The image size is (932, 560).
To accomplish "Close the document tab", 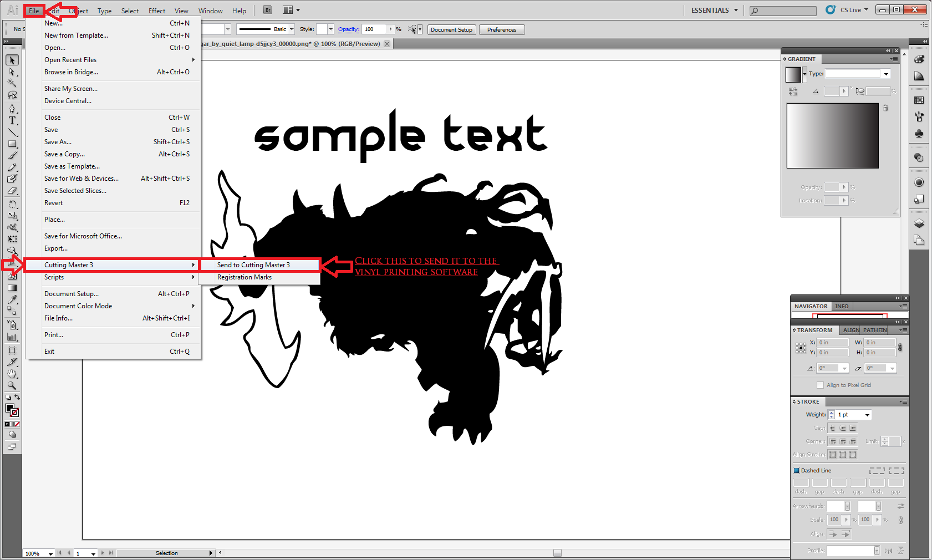I will (387, 44).
